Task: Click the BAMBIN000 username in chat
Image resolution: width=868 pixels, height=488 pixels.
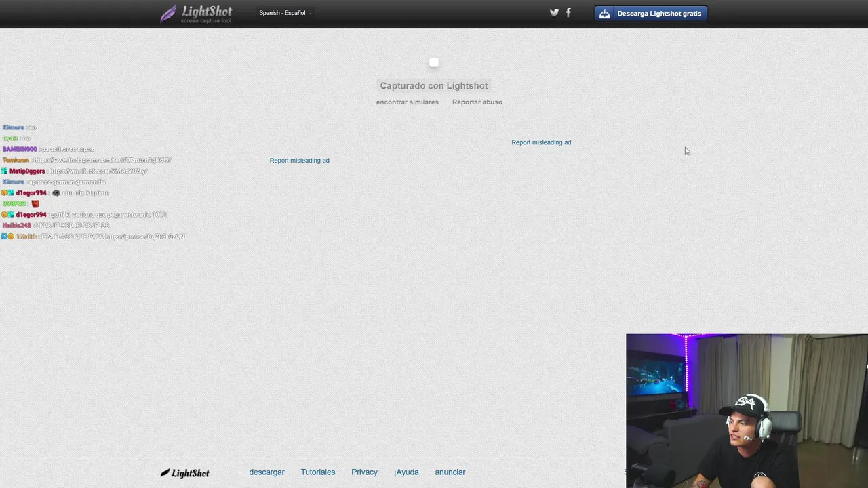Action: (x=20, y=149)
